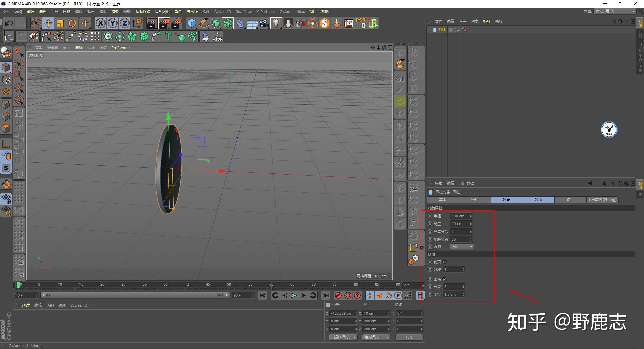Select the Move tool in the toolbar
644x349 pixels.
pos(48,23)
